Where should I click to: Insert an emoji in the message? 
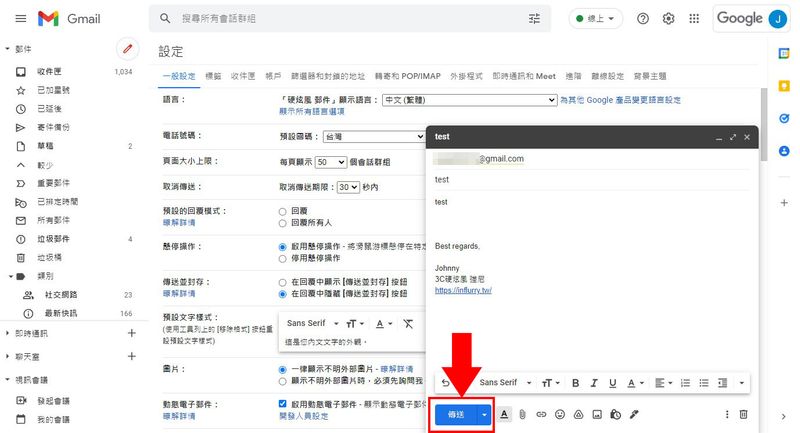tap(560, 414)
